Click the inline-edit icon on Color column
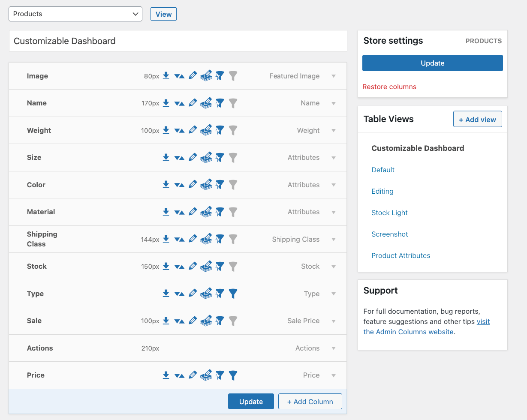This screenshot has width=527, height=420. coord(193,184)
